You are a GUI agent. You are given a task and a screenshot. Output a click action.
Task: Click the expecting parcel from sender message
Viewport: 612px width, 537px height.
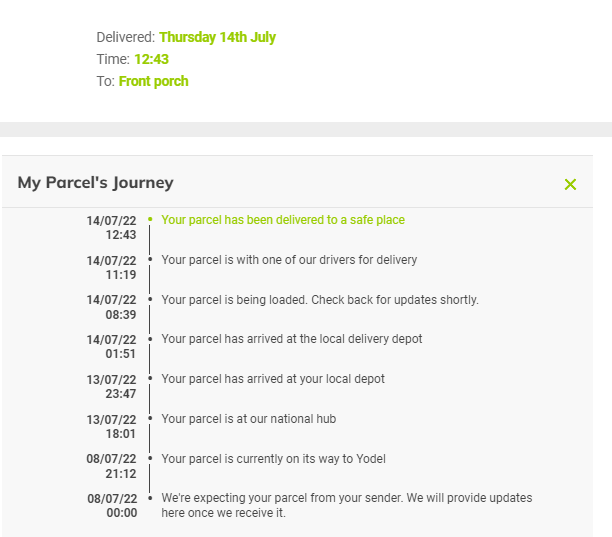pos(346,505)
